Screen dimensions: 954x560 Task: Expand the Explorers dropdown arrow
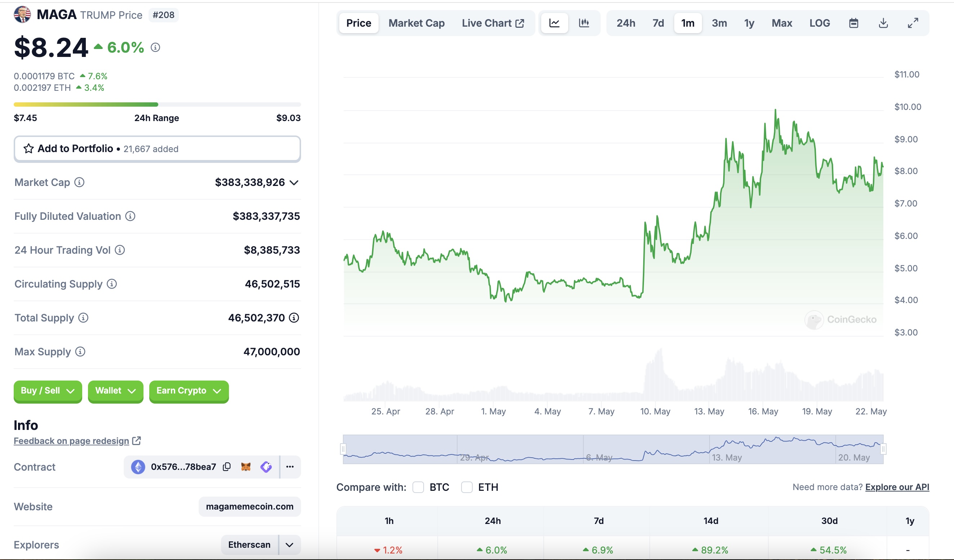290,545
